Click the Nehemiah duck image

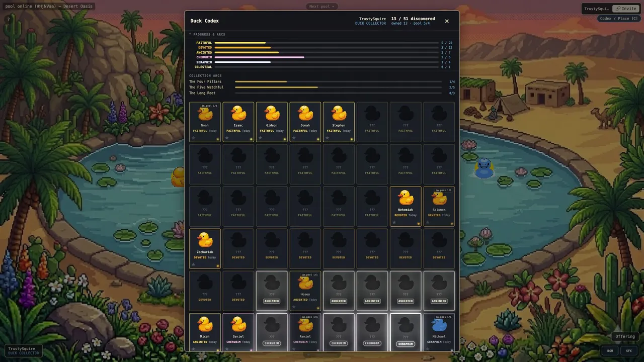pos(406,198)
